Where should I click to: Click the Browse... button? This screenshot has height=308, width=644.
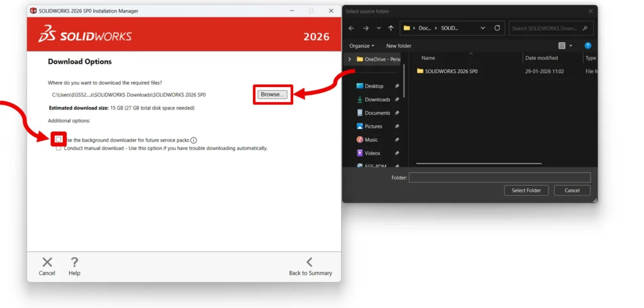pyautogui.click(x=273, y=94)
